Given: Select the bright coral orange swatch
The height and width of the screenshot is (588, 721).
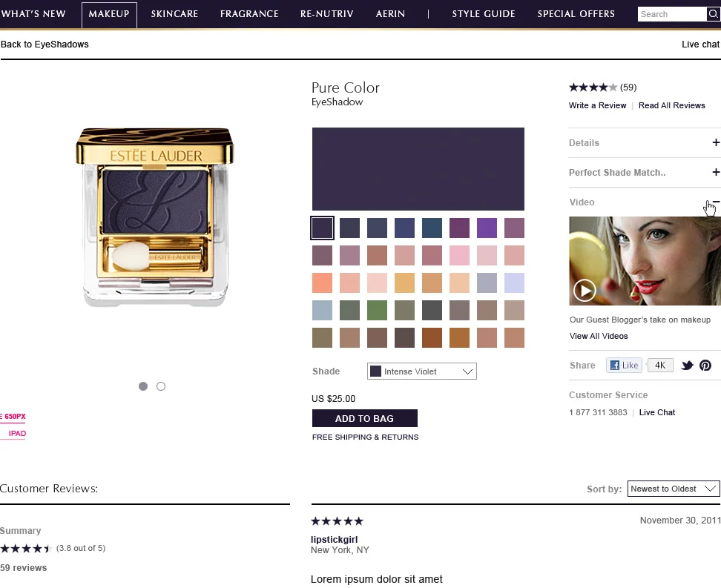Looking at the screenshot, I should point(323,283).
